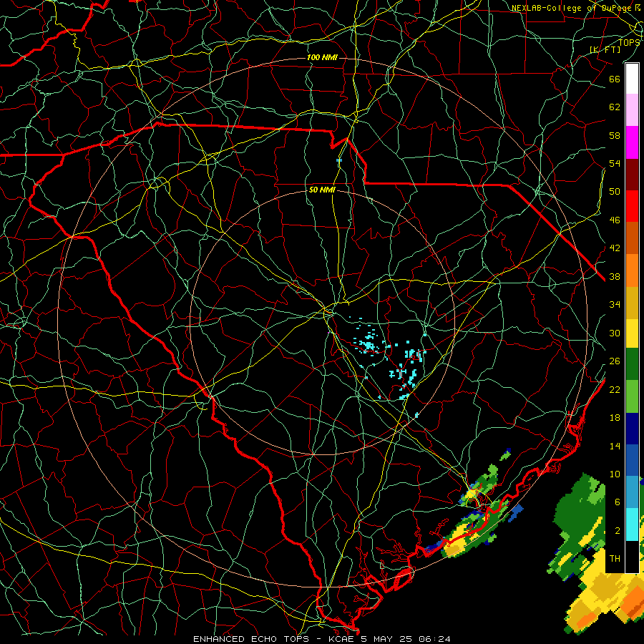The height and width of the screenshot is (644, 644).
Task: Click the "100 NMI" range ring label
Action: [322, 57]
